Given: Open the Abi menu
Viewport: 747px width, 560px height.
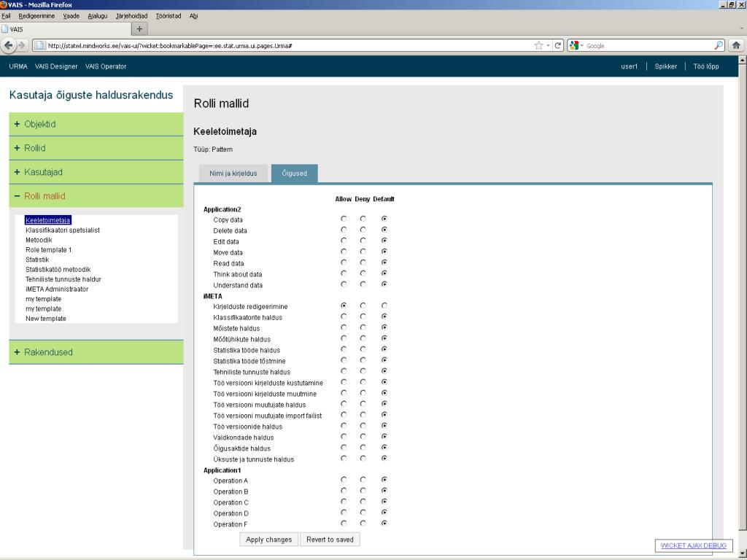Looking at the screenshot, I should tap(193, 16).
